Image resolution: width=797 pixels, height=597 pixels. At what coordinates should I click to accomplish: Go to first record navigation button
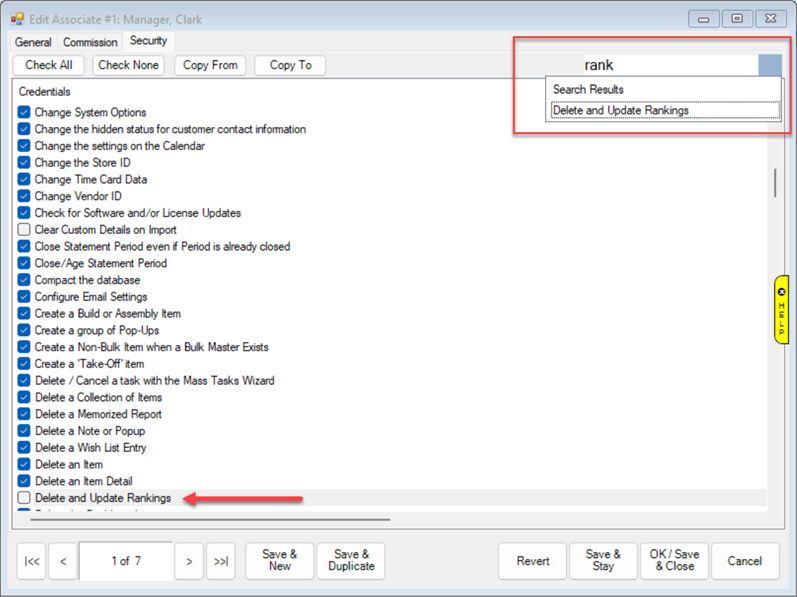pos(31,561)
